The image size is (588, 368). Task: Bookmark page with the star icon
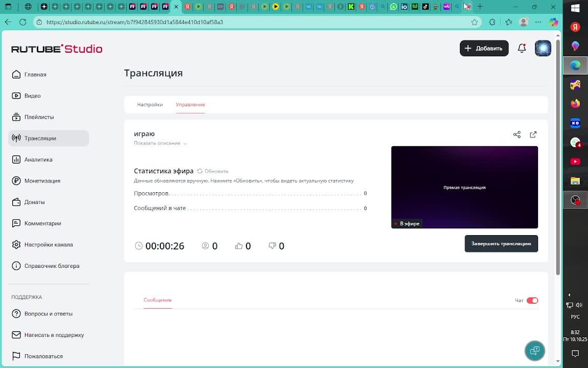pos(474,22)
